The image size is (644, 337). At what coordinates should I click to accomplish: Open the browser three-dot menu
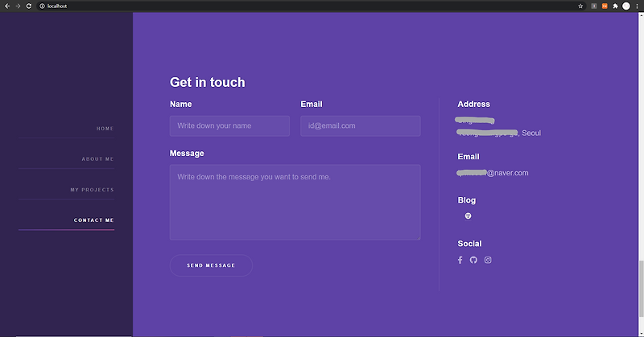637,6
